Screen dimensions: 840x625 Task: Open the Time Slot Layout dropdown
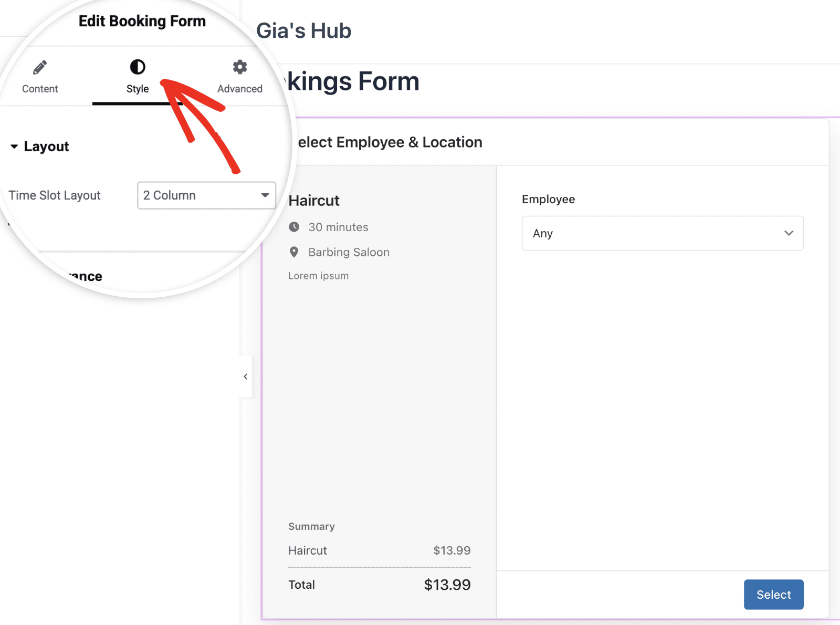pyautogui.click(x=206, y=195)
